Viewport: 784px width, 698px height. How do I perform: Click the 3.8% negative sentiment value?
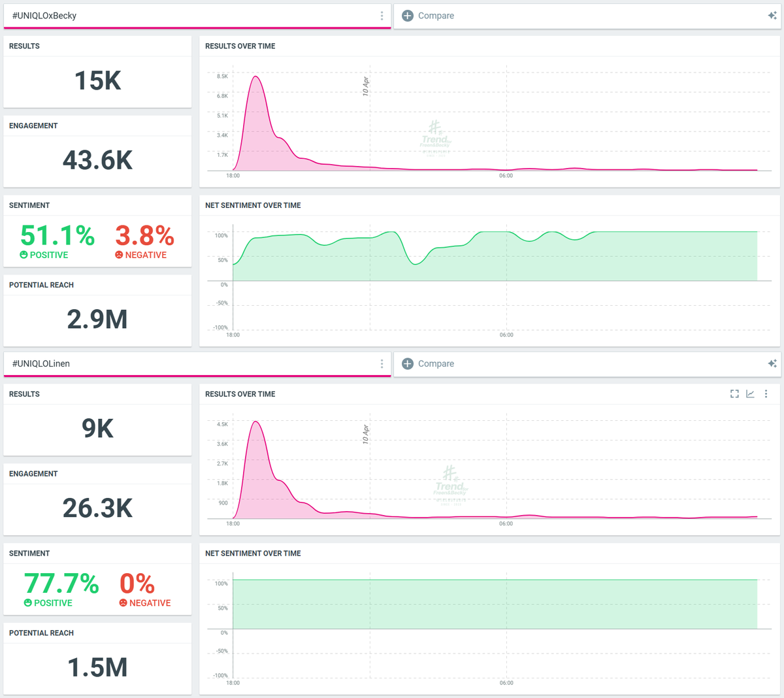(144, 235)
